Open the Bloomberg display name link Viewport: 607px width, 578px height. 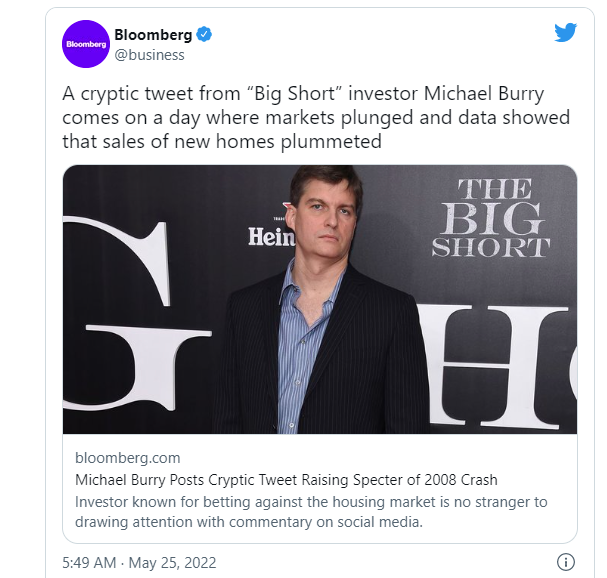tap(153, 35)
